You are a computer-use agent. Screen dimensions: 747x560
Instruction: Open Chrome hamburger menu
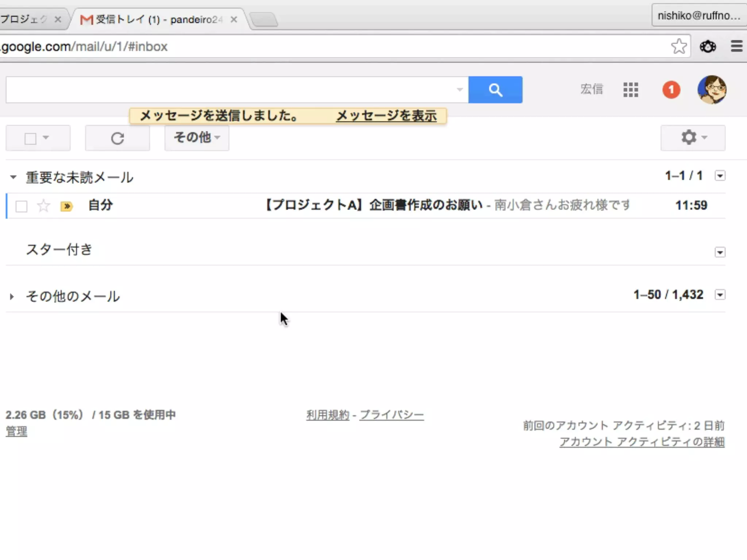(736, 46)
